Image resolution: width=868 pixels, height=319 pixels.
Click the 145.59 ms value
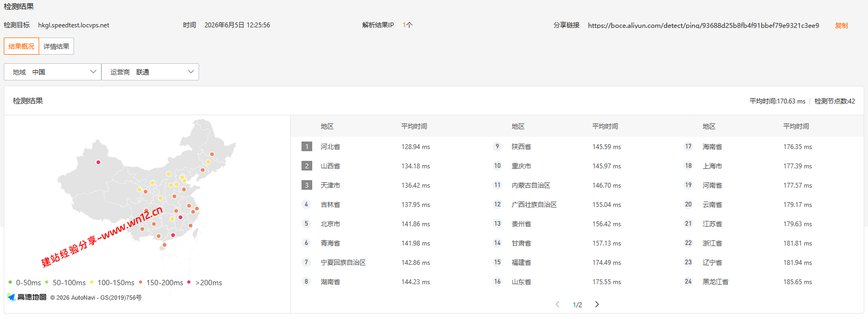607,147
